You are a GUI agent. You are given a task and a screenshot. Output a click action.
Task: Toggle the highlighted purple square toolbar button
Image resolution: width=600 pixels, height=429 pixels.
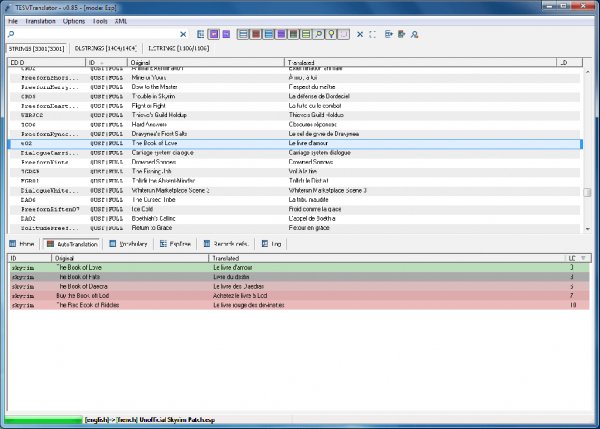tap(214, 34)
